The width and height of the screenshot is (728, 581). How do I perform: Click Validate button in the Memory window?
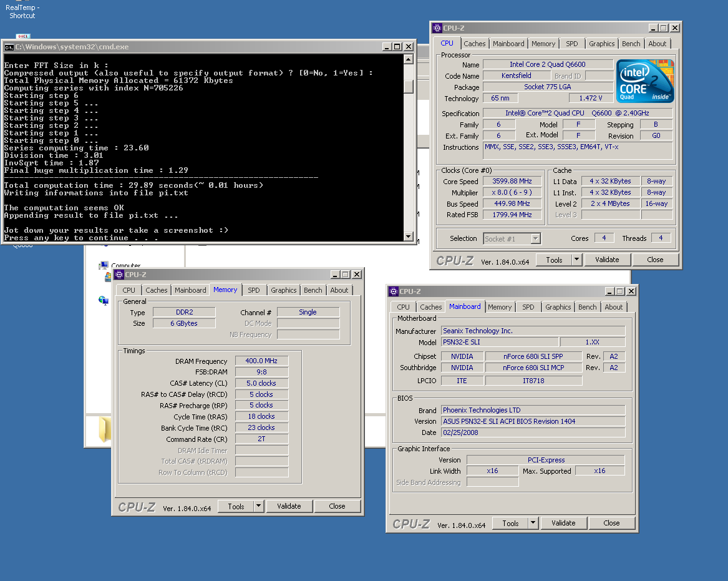tap(289, 506)
